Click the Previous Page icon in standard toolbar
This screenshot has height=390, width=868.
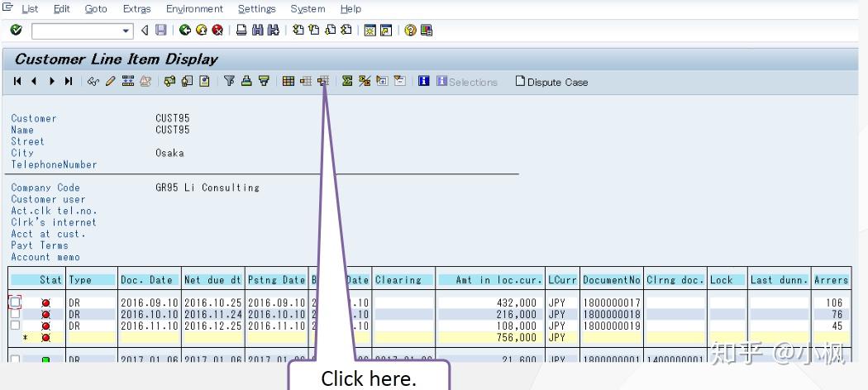point(314,30)
